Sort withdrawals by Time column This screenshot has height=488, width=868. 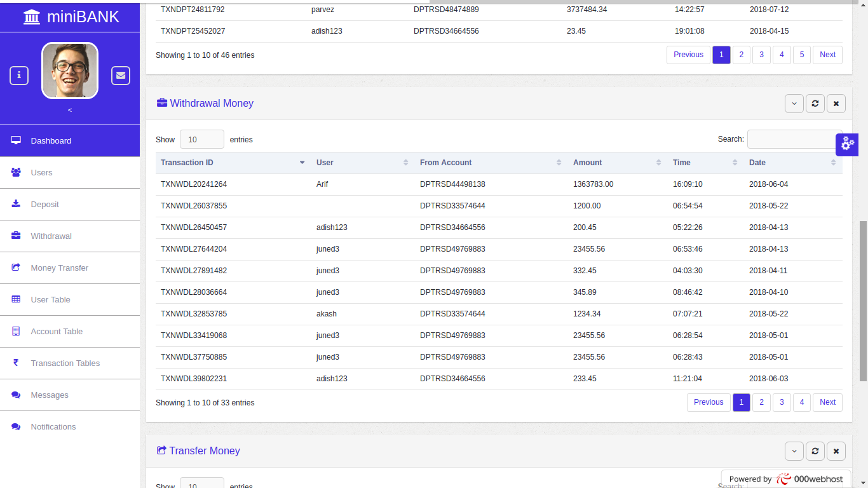(x=706, y=163)
